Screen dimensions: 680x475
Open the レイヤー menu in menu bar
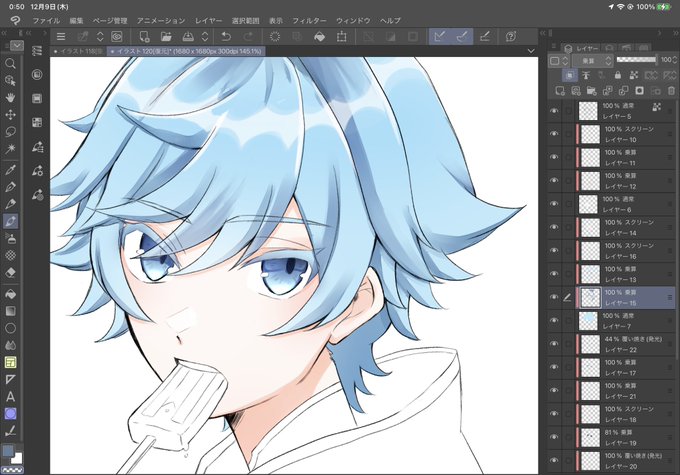click(208, 20)
